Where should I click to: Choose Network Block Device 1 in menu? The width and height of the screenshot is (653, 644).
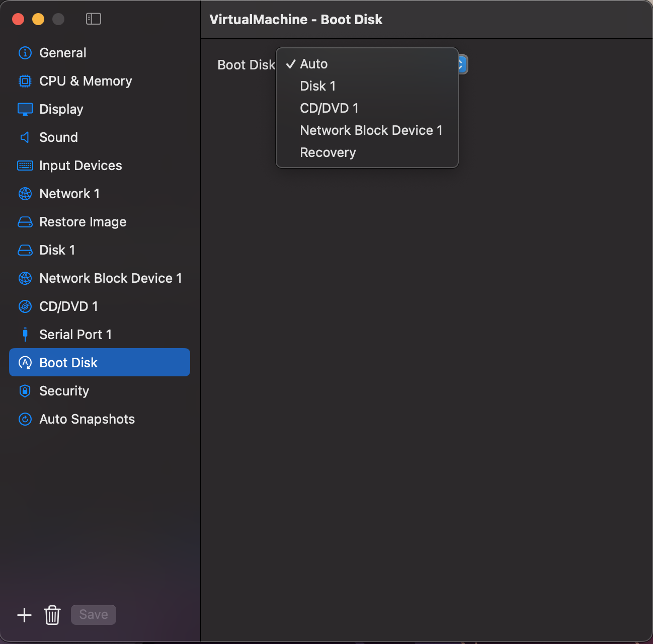pos(367,130)
